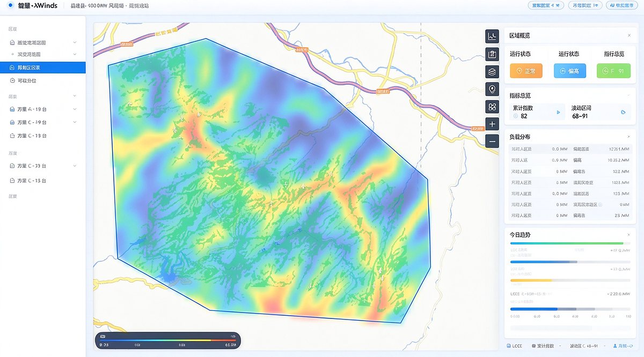This screenshot has height=357, width=644.
Task: Select the highlighted blue sidebar menu item
Action: [43, 68]
